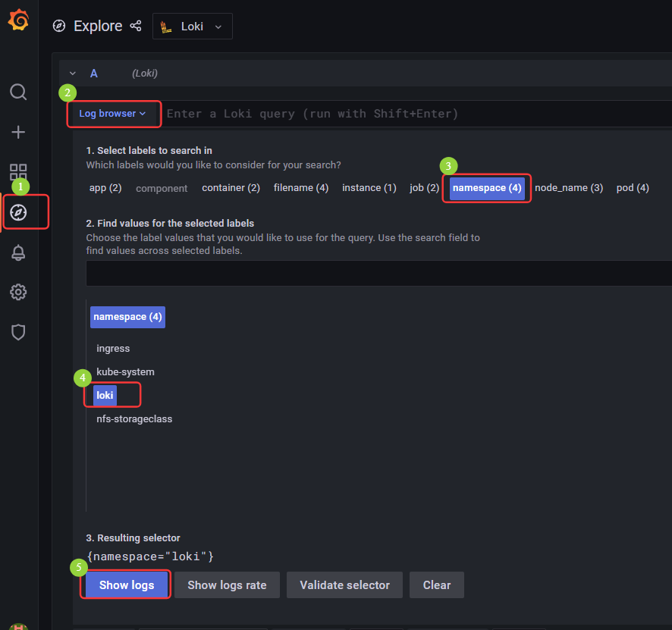The width and height of the screenshot is (672, 630).
Task: Collapse query row A with chevron
Action: click(73, 74)
